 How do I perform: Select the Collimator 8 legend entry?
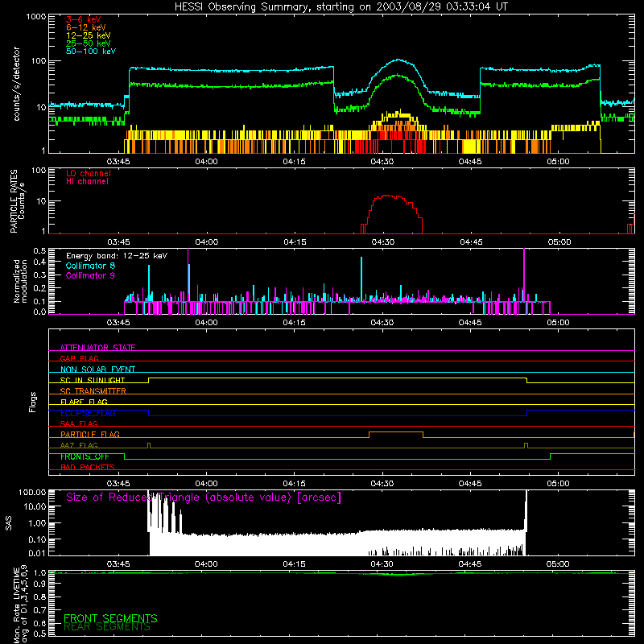(x=90, y=266)
